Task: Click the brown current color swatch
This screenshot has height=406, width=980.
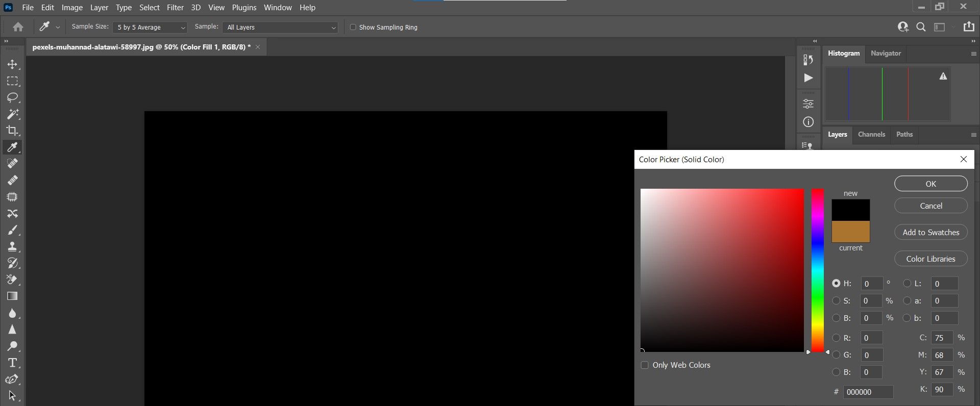Action: (x=851, y=232)
